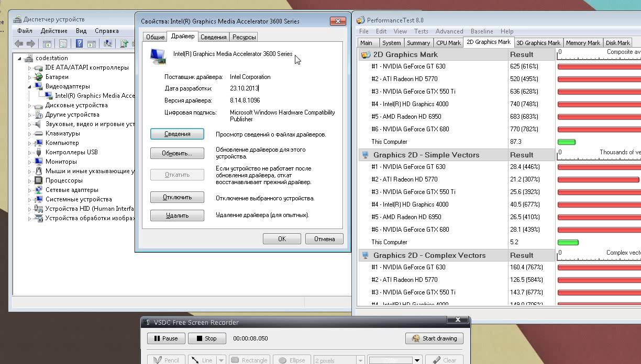The width and height of the screenshot is (641, 364).
Task: Click the Back arrow in Device Manager toolbar
Action: point(19,44)
